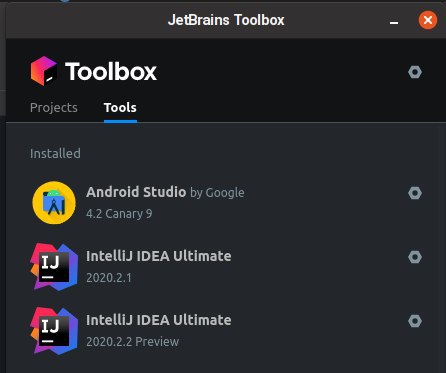
Task: Minimize the JetBrains Toolbox window
Action: point(394,22)
